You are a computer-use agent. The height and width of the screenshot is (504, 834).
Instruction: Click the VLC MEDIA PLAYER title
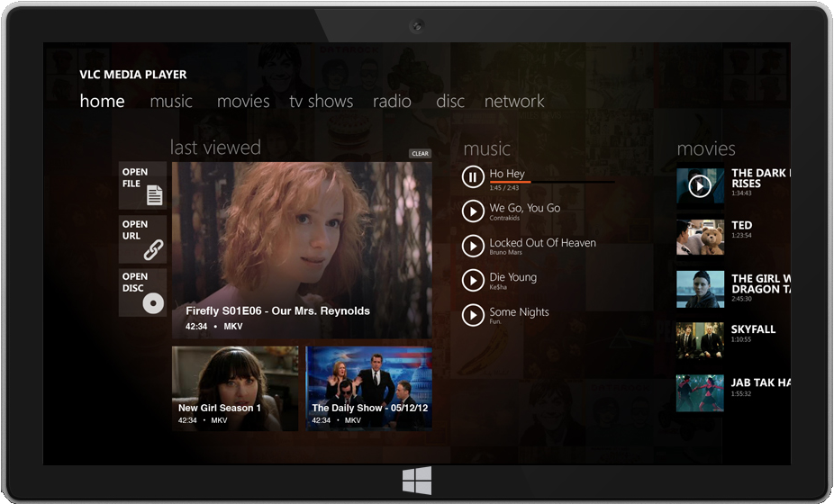(133, 75)
